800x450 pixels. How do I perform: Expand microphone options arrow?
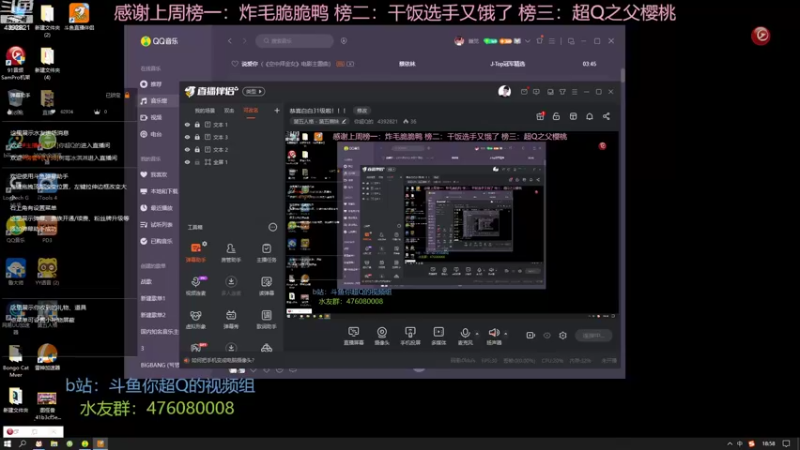tap(477, 334)
